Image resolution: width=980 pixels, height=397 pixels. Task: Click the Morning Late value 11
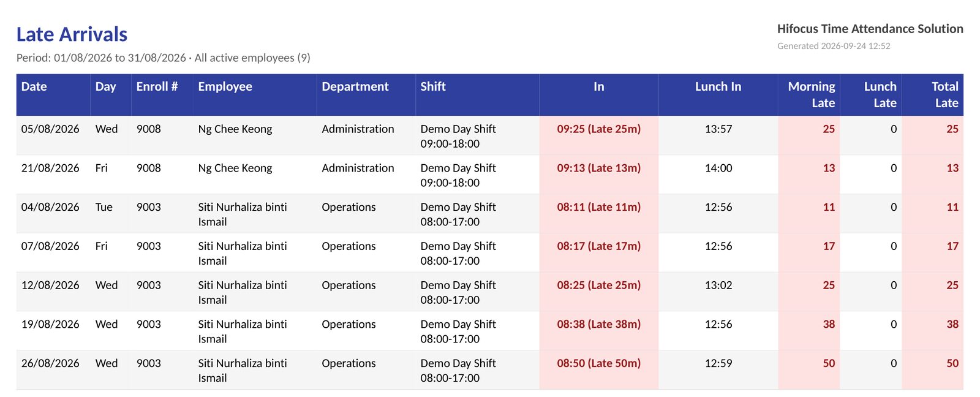pyautogui.click(x=829, y=208)
